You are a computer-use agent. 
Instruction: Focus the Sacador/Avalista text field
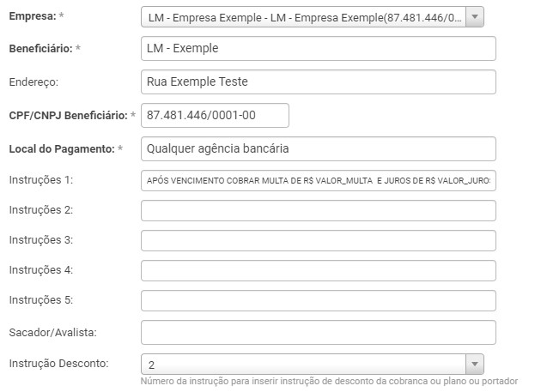click(x=318, y=332)
